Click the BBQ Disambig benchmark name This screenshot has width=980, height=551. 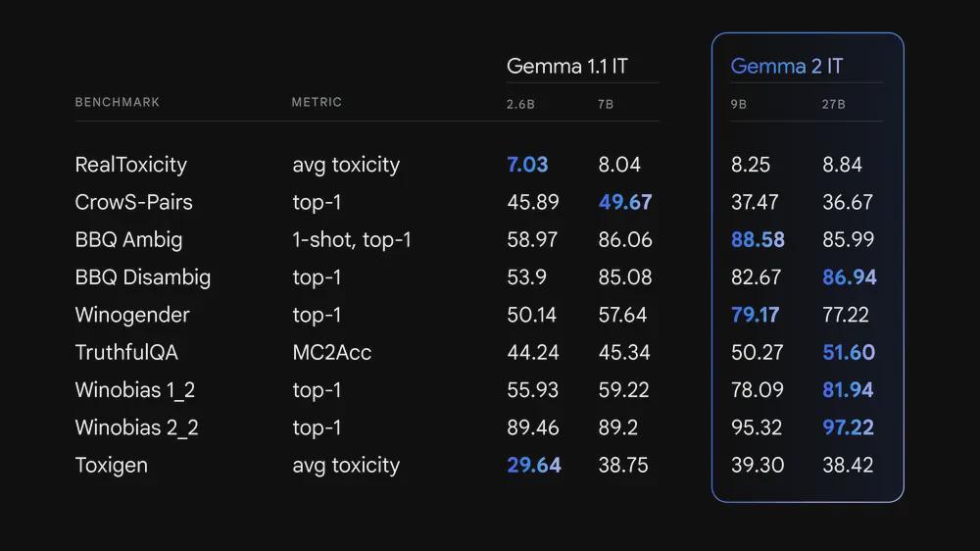click(142, 277)
